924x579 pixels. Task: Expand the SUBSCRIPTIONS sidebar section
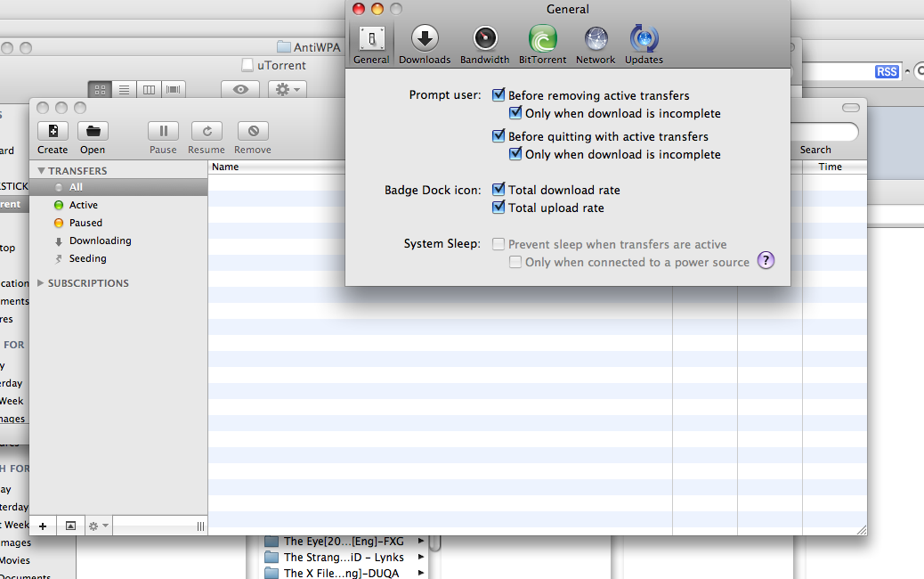[x=41, y=283]
